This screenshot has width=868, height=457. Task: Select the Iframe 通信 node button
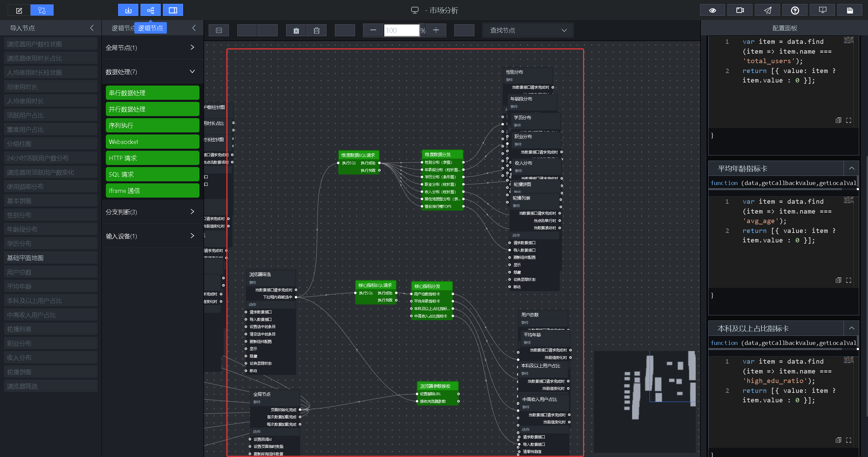pos(153,190)
